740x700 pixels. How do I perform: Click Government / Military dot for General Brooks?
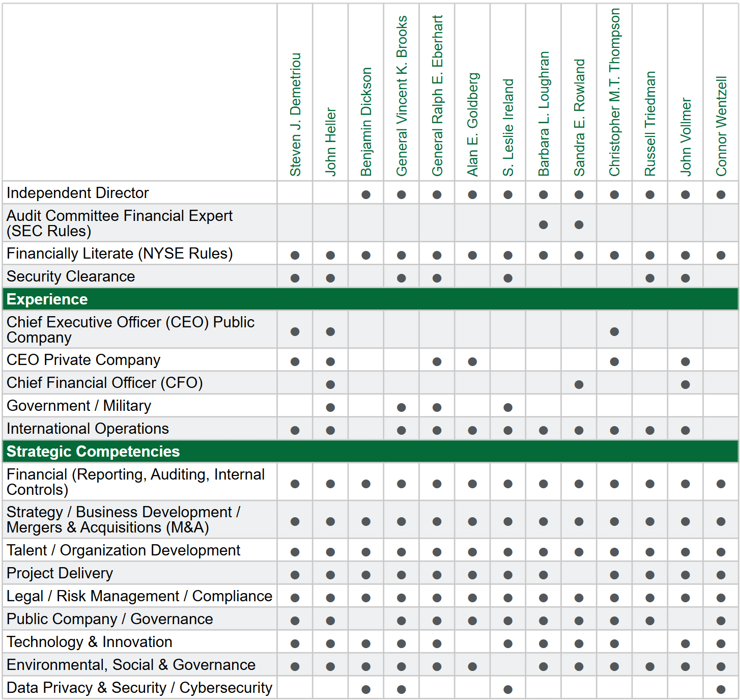(402, 407)
